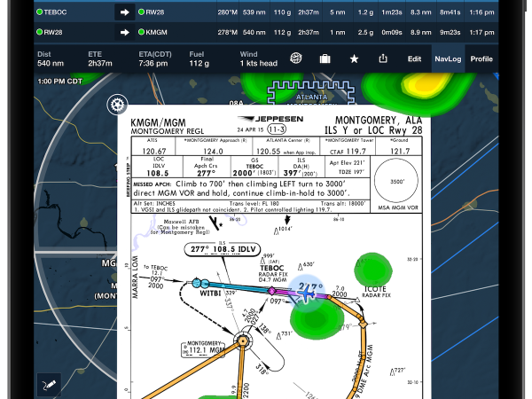Open the globe procedure advisor icon

[x=296, y=59]
